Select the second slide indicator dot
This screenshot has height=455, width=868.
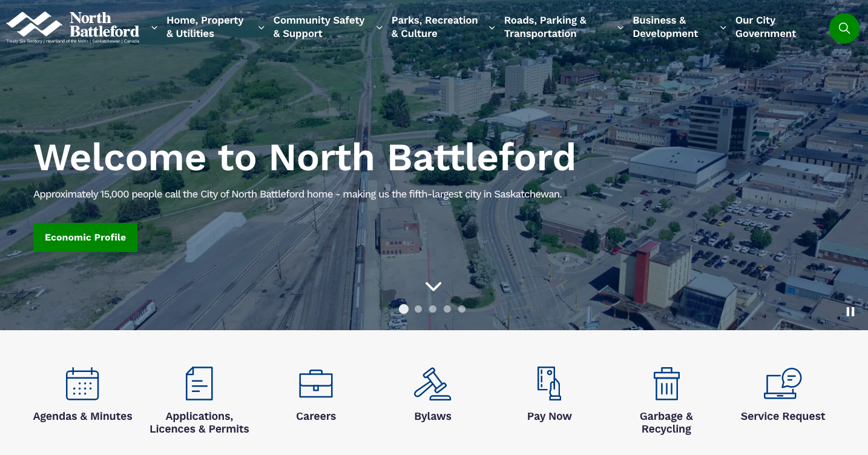(x=418, y=309)
